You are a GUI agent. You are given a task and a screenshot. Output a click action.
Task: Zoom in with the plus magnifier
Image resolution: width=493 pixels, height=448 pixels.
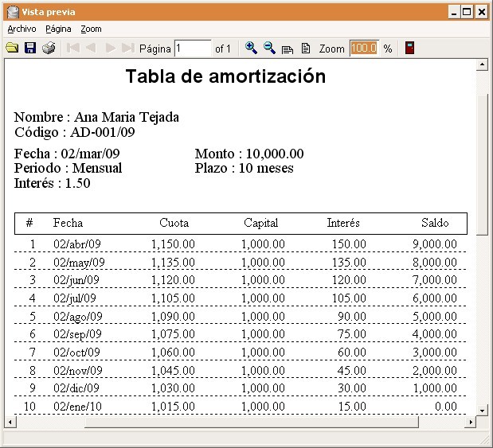251,48
